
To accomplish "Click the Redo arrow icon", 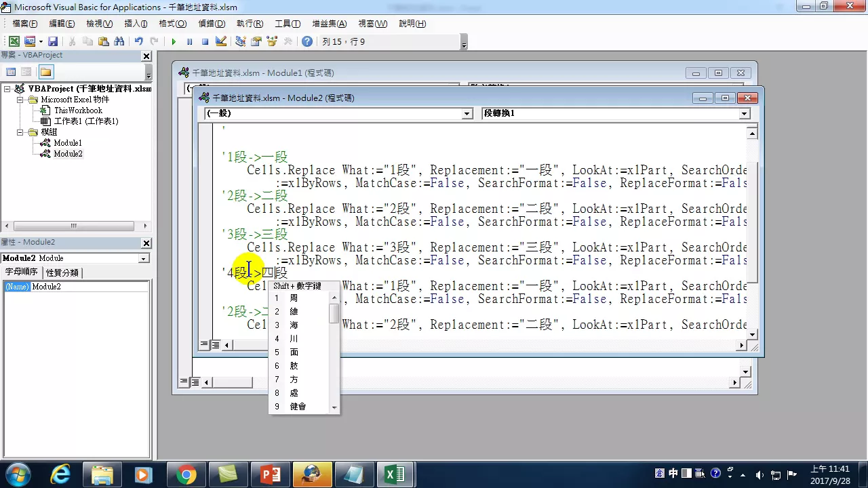I will coord(155,41).
